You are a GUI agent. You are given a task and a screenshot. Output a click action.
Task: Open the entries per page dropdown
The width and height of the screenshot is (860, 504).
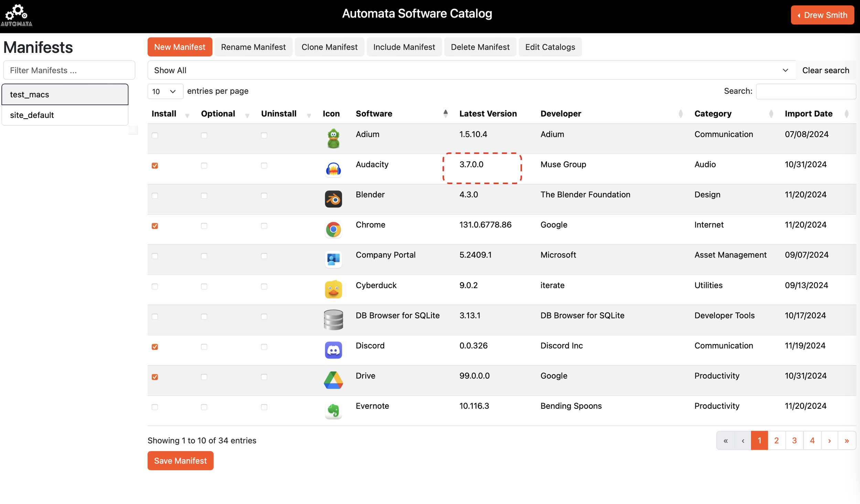tap(165, 91)
